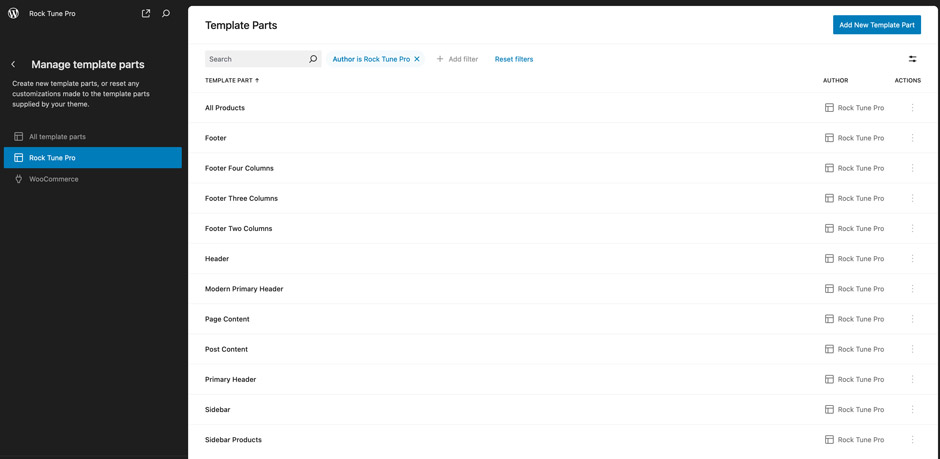
Task: Select Rock Tune Pro sidebar item
Action: [x=52, y=158]
